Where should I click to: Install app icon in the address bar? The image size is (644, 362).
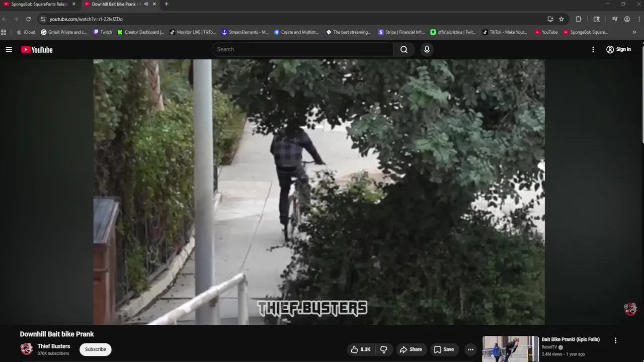click(550, 19)
